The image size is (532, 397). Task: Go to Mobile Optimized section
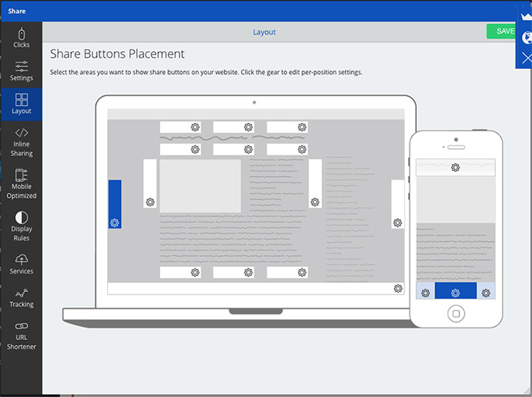coord(21,184)
